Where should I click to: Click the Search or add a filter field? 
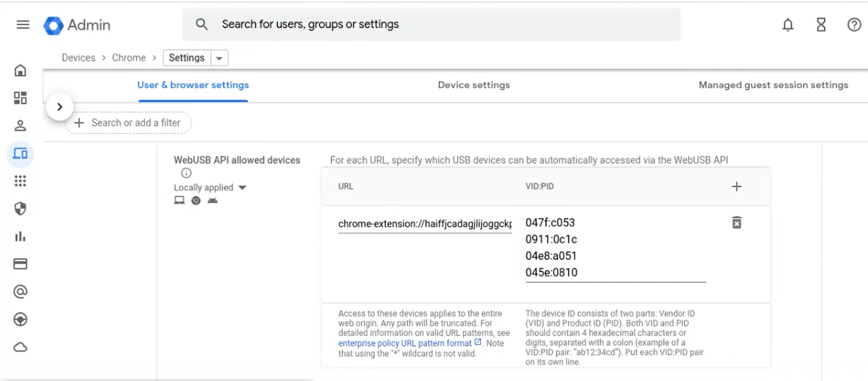point(135,123)
